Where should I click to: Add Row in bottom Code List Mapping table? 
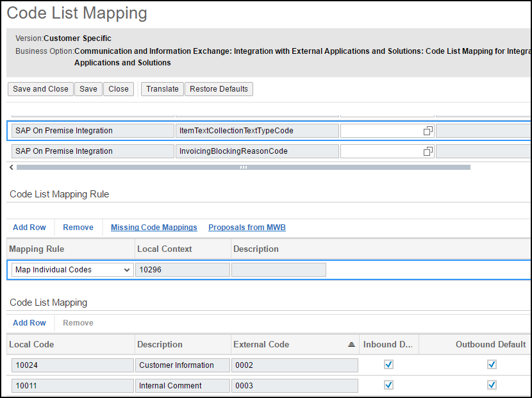[29, 322]
